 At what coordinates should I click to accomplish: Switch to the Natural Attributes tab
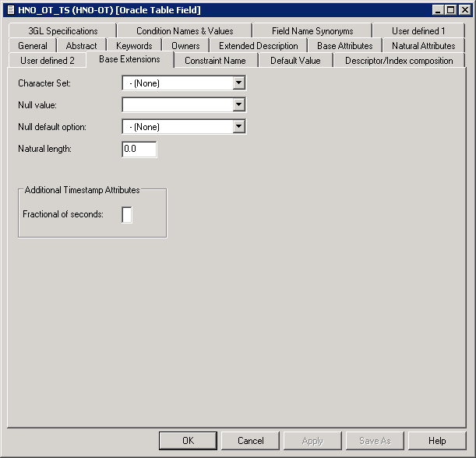pyautogui.click(x=423, y=46)
